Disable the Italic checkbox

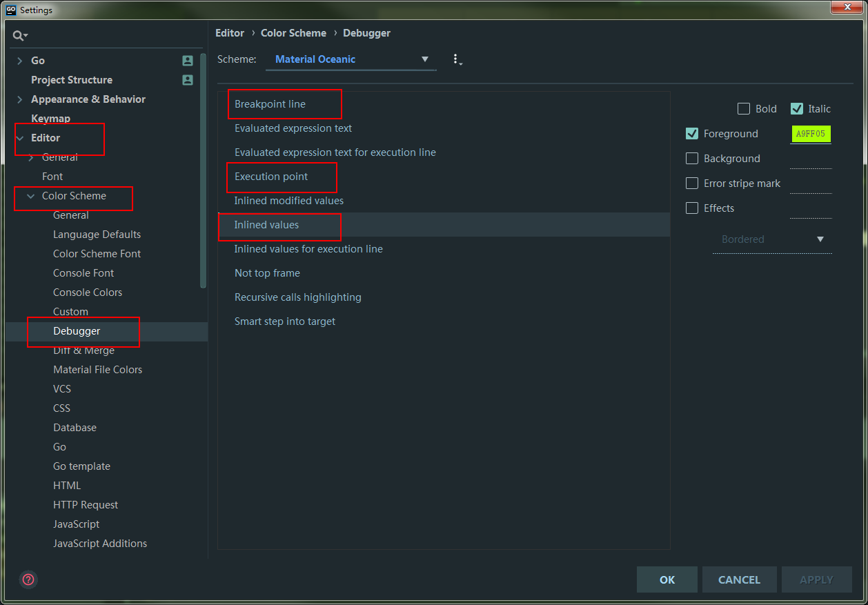[x=798, y=108]
